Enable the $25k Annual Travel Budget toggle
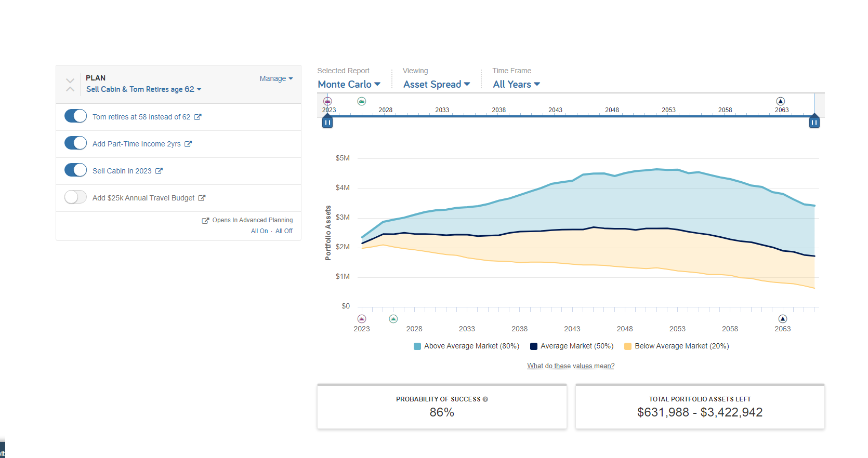The width and height of the screenshot is (868, 458). click(x=75, y=197)
